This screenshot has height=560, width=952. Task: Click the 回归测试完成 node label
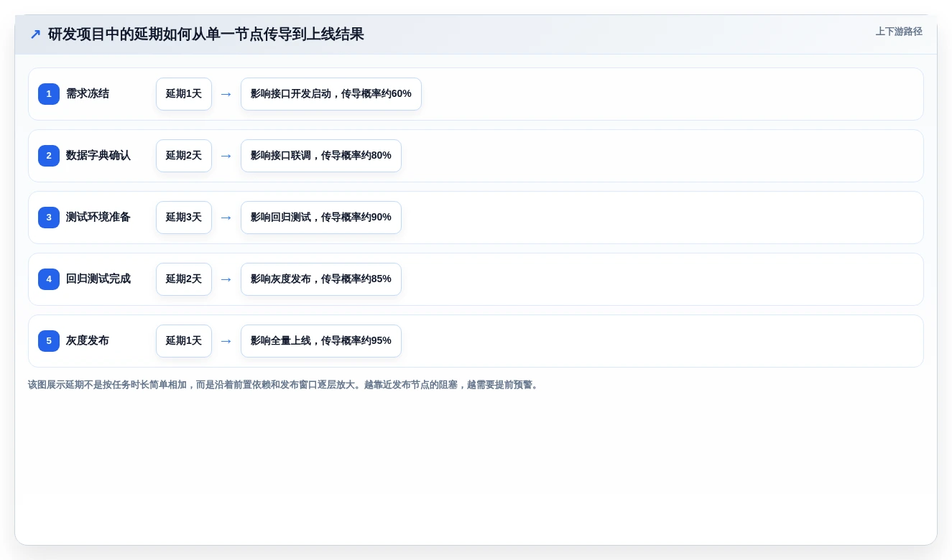click(x=98, y=279)
